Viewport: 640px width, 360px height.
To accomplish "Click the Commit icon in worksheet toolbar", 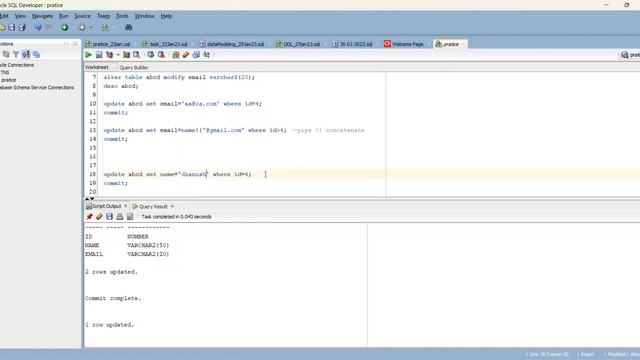I will point(151,55).
